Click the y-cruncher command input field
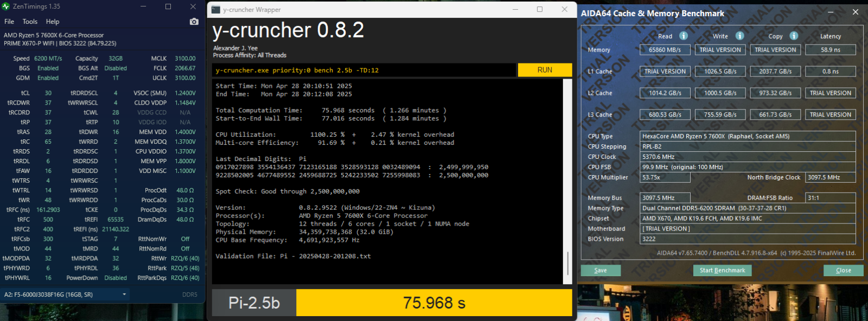The width and height of the screenshot is (868, 321). pos(364,70)
